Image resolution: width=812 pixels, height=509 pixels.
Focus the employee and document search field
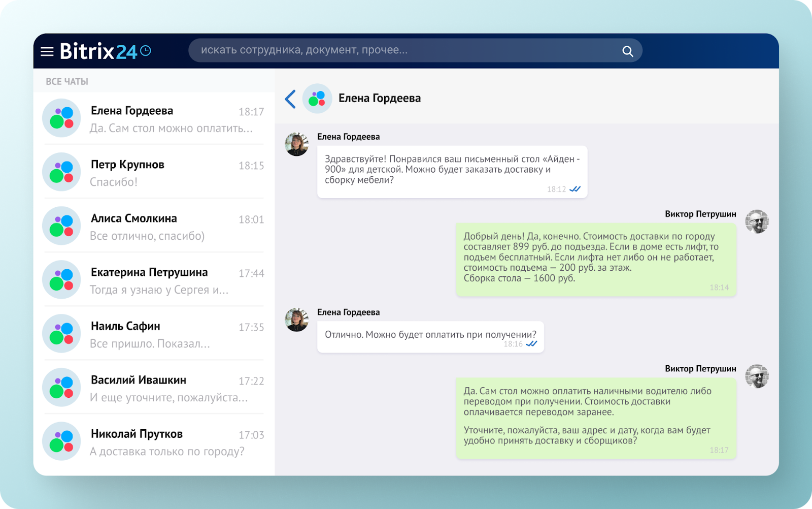click(415, 50)
